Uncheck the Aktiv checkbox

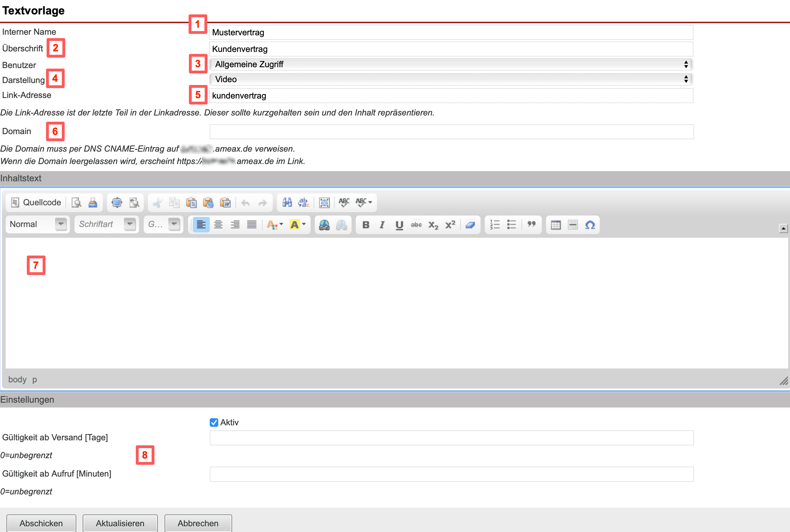pos(214,422)
